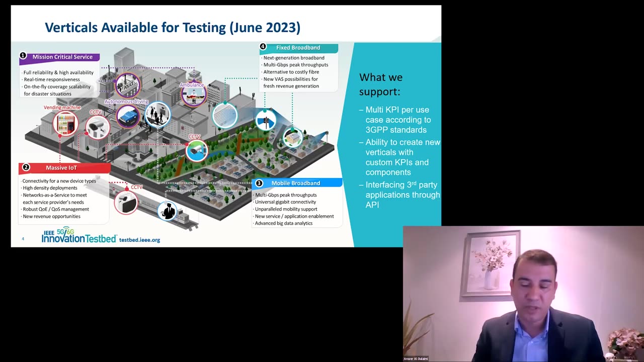644x362 pixels.
Task: Click the 'Vending machine' label
Action: pyautogui.click(x=62, y=108)
